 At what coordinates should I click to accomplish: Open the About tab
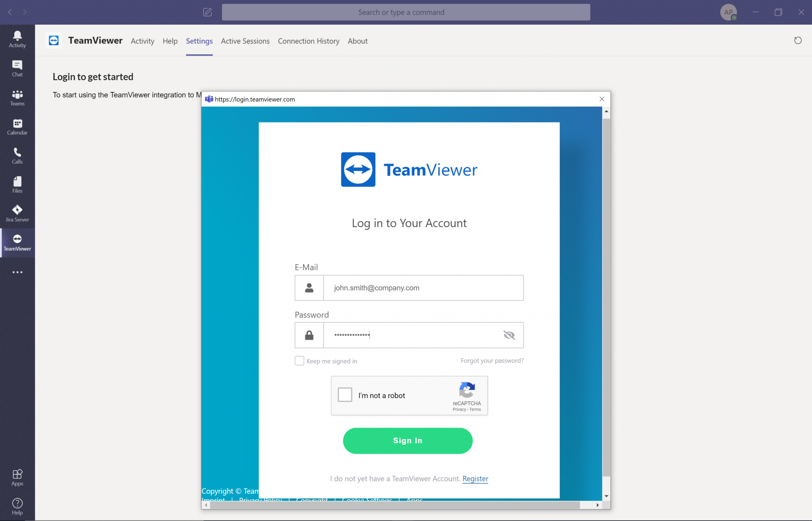pos(357,41)
